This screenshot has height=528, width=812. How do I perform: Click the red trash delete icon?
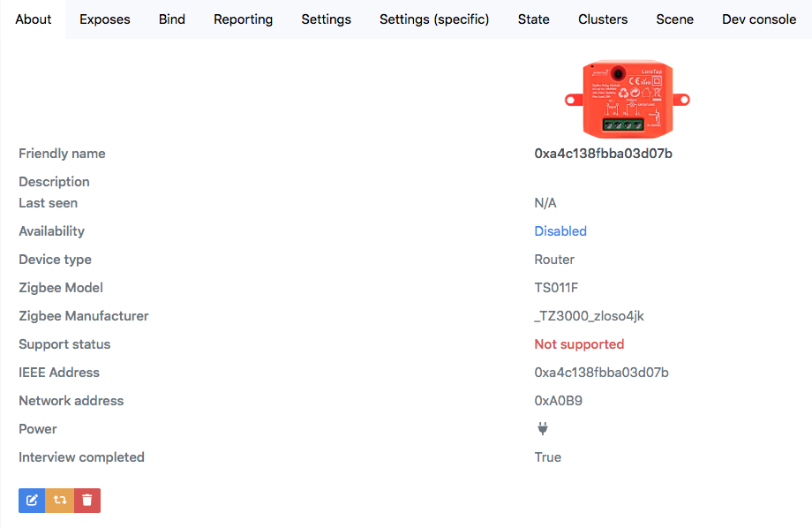86,500
